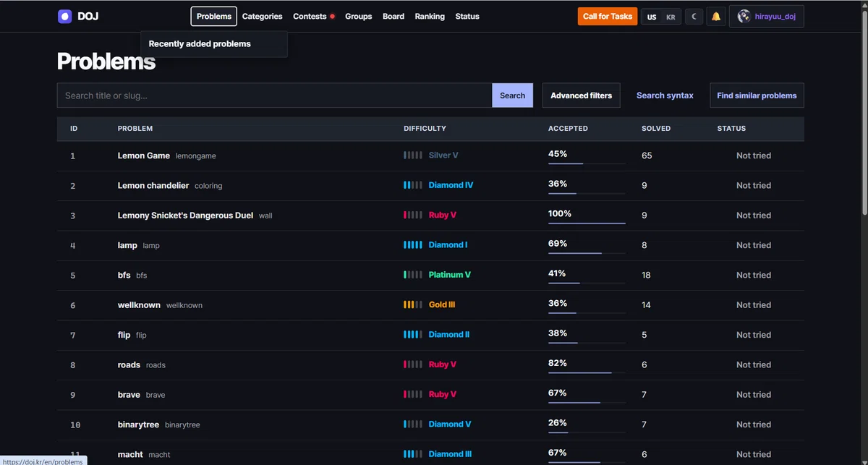Viewport: 868px width, 465px height.
Task: Expand Advanced filters
Action: 582,95
